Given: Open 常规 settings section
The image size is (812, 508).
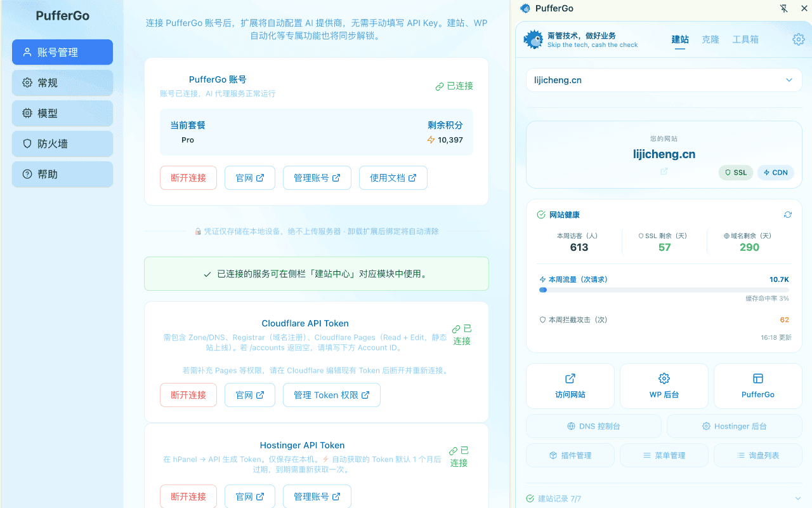Looking at the screenshot, I should [62, 83].
